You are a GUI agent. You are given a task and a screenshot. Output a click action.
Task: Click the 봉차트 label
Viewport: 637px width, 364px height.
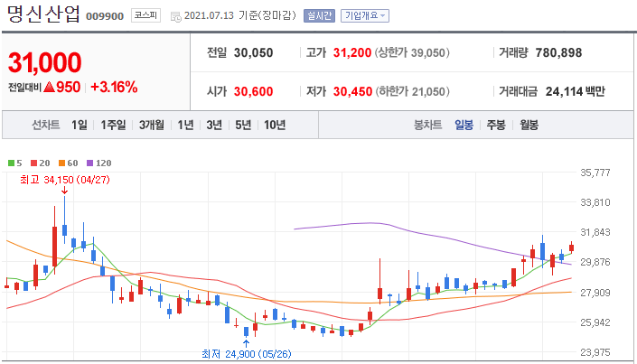point(427,126)
